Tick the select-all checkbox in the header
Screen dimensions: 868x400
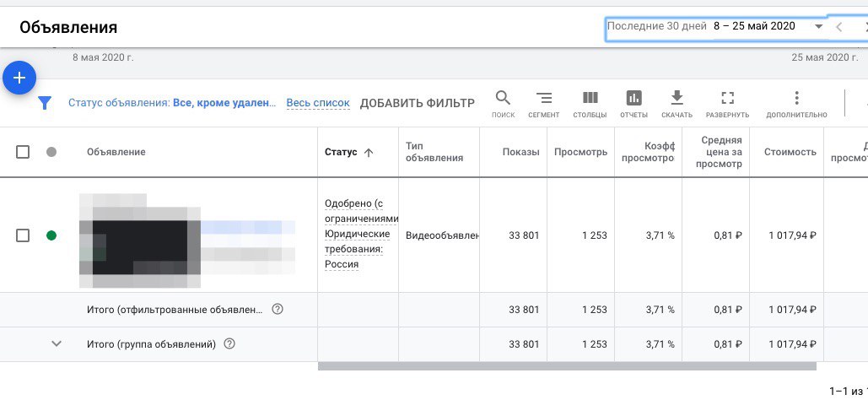tap(23, 152)
